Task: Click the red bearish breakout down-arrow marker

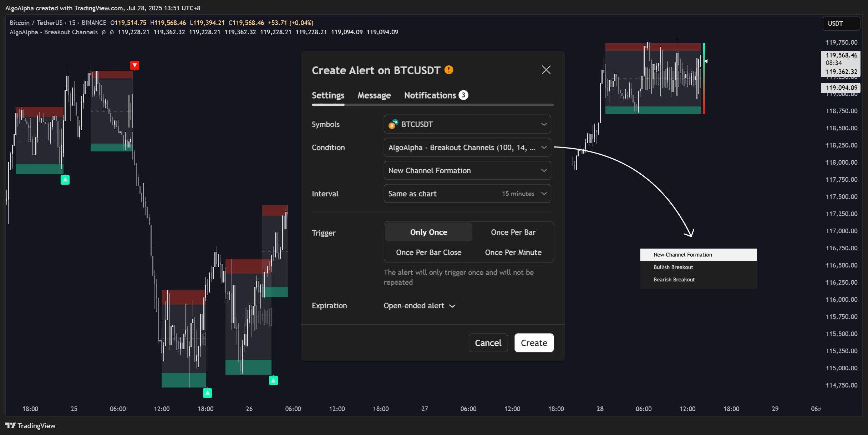Action: tap(134, 65)
